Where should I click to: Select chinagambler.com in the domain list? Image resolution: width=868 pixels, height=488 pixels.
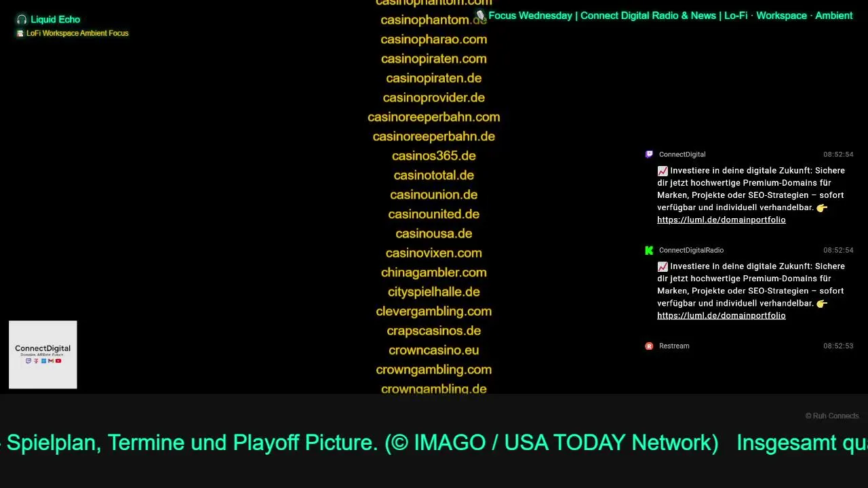click(x=434, y=272)
